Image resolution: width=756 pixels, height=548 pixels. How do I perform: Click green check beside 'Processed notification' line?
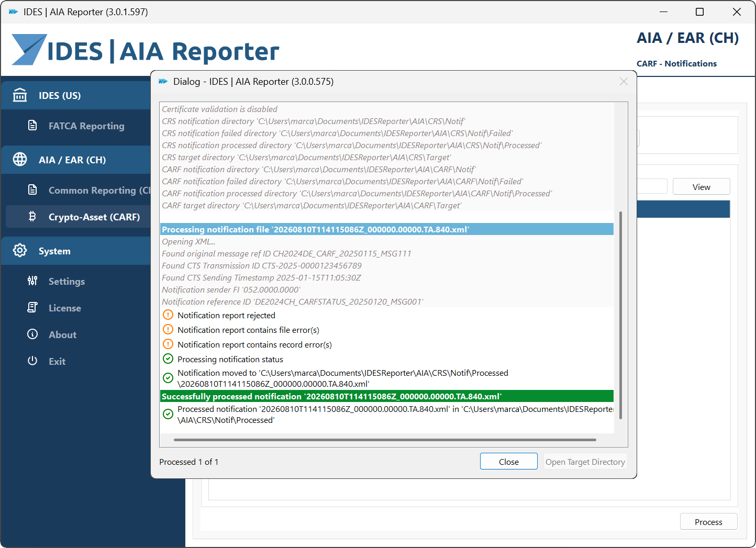tap(168, 414)
